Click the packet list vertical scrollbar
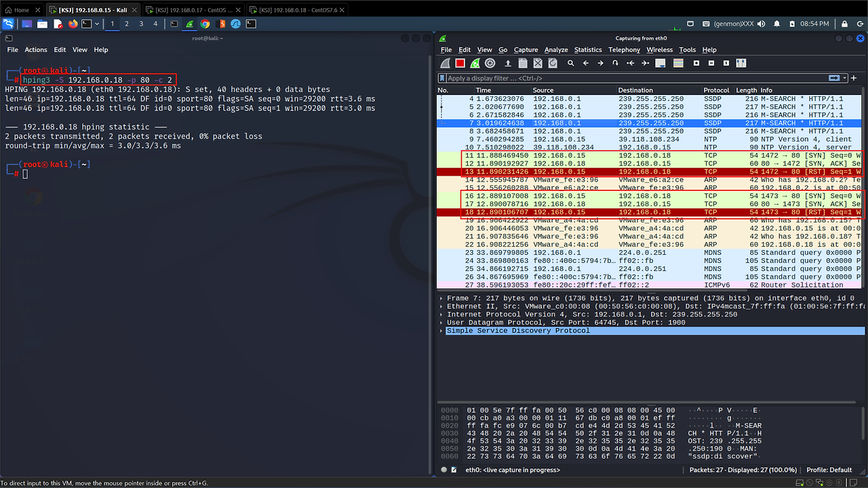Image resolution: width=868 pixels, height=488 pixels. [865, 190]
